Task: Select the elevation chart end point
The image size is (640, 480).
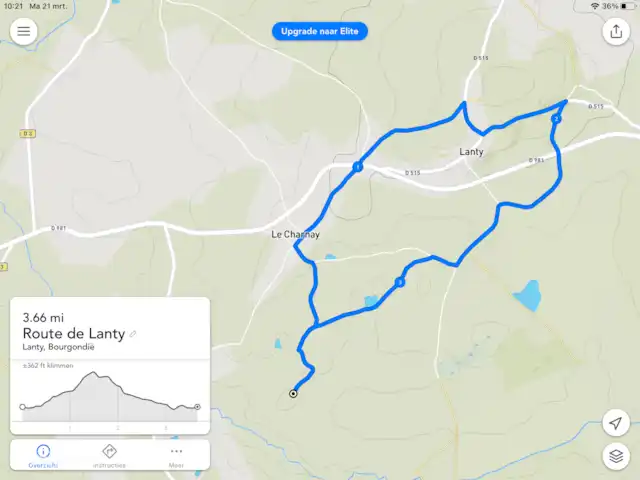Action: pos(197,407)
